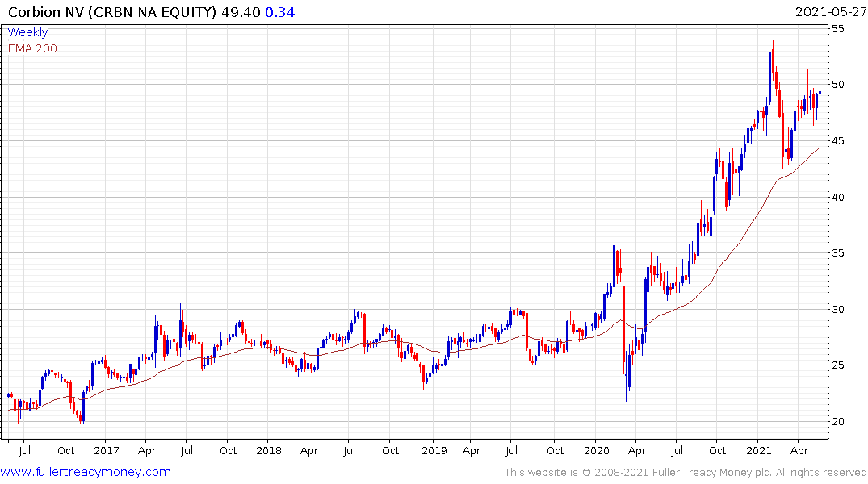The height and width of the screenshot is (484, 868).
Task: Click the 45 price axis label
Action: 838,141
